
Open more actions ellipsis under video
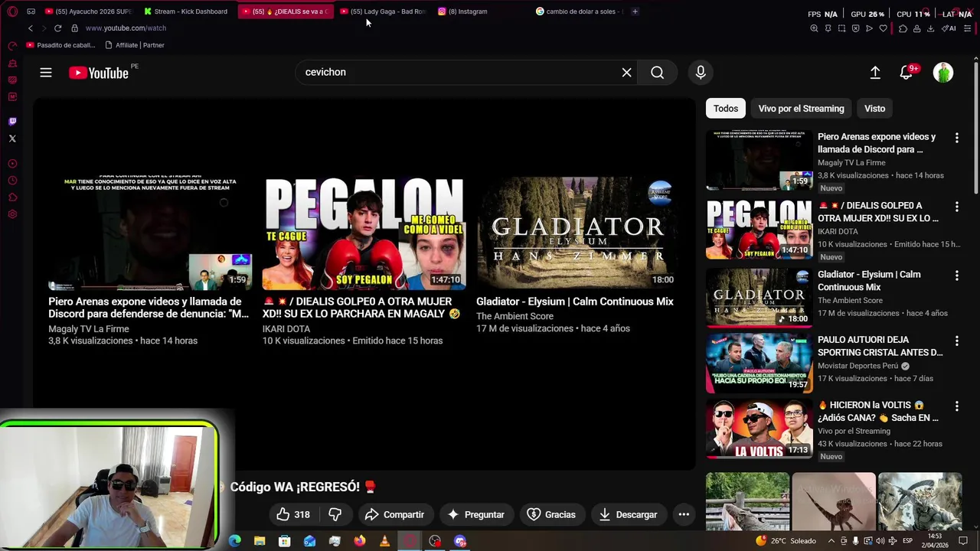684,514
